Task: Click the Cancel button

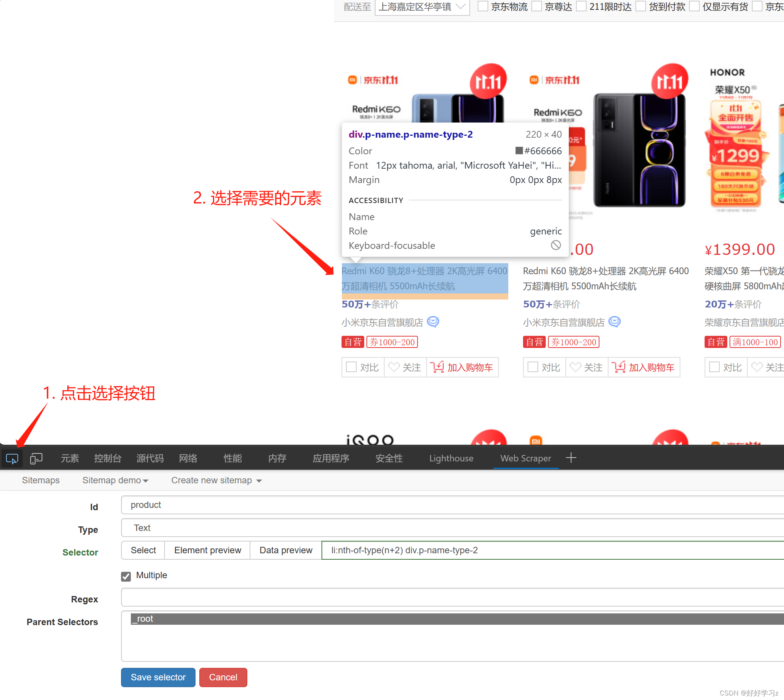Action: point(223,677)
